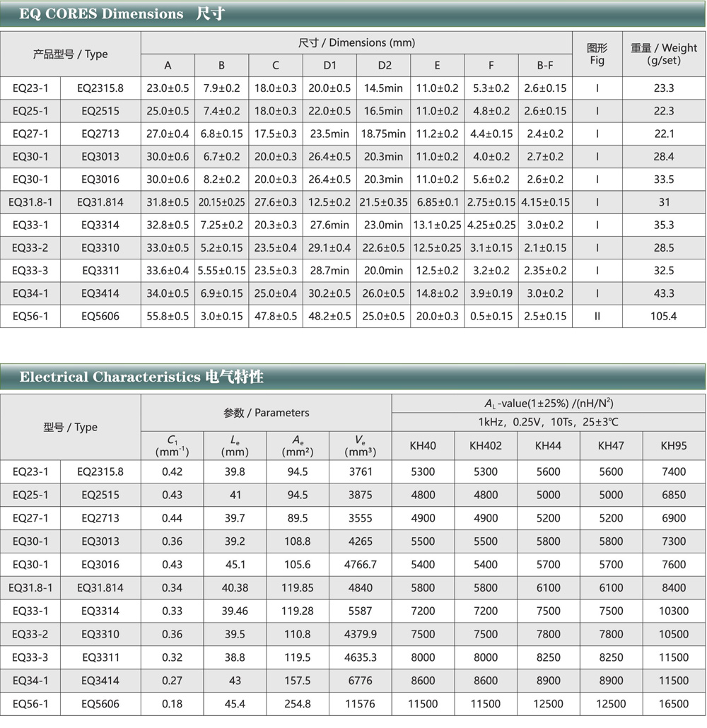Viewport: 707px width, 728px height.
Task: Click C1 value '0.27' for EQ3414
Action: pos(173,681)
